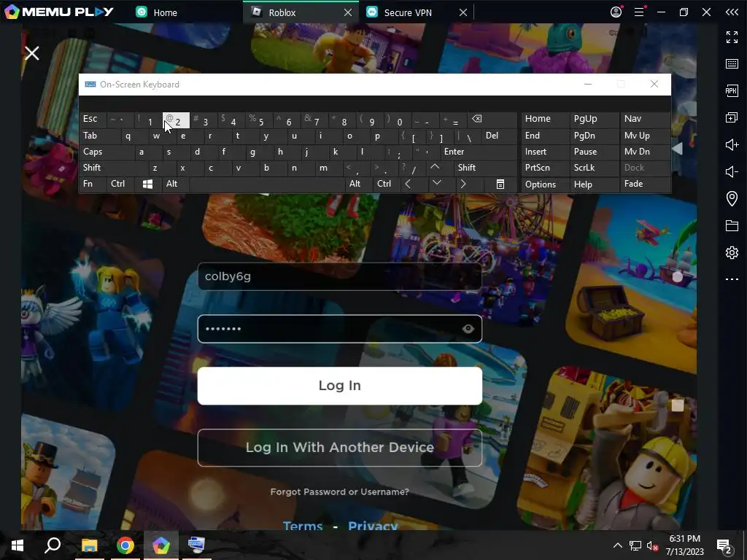Click the Windows logo key on On-Screen Keyboard
Viewport: 747px width, 560px height.
coord(147,184)
